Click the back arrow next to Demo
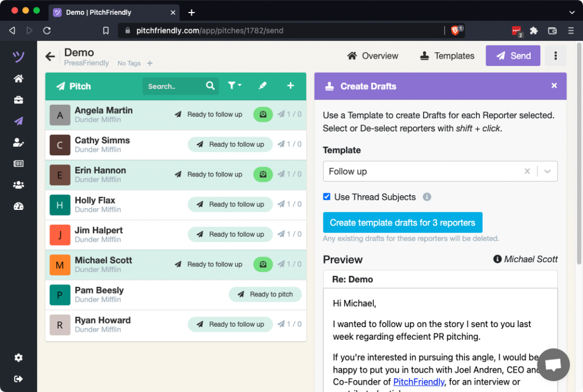 (51, 56)
